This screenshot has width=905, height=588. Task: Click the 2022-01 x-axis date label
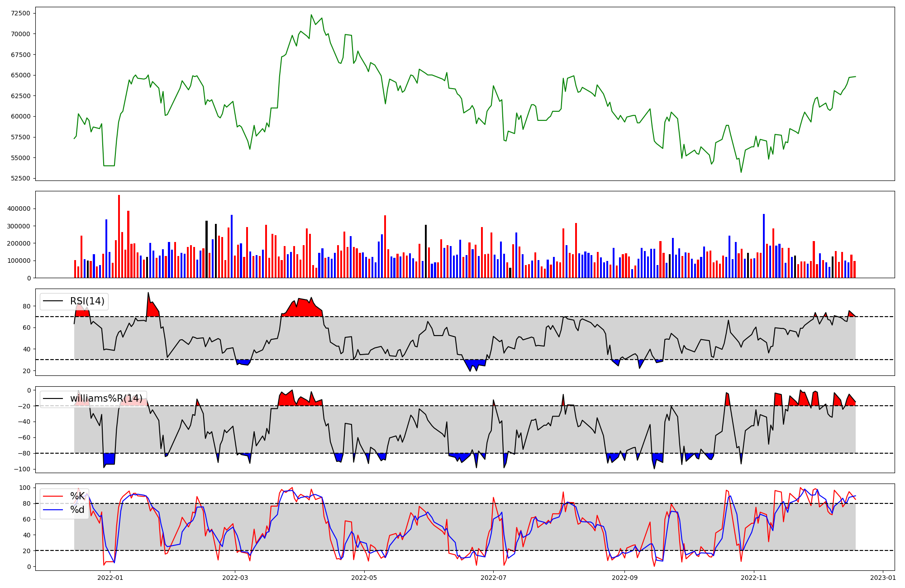coord(110,578)
